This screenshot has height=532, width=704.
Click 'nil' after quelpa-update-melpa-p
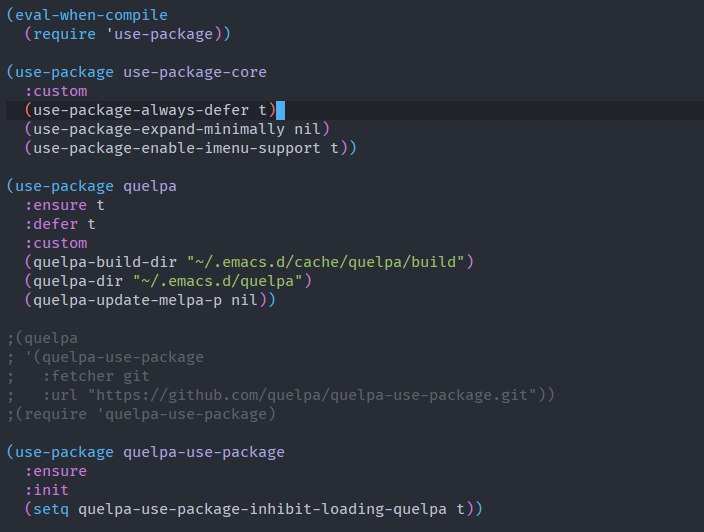(x=245, y=300)
